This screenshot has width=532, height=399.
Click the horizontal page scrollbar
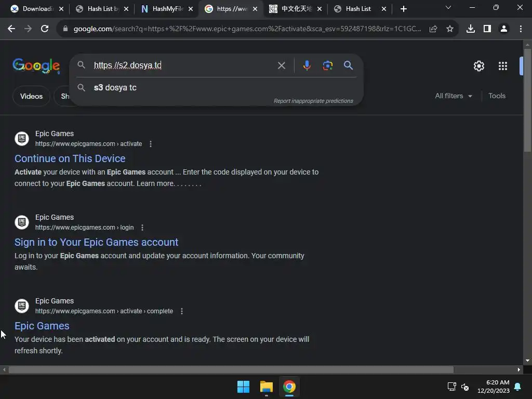point(231,369)
